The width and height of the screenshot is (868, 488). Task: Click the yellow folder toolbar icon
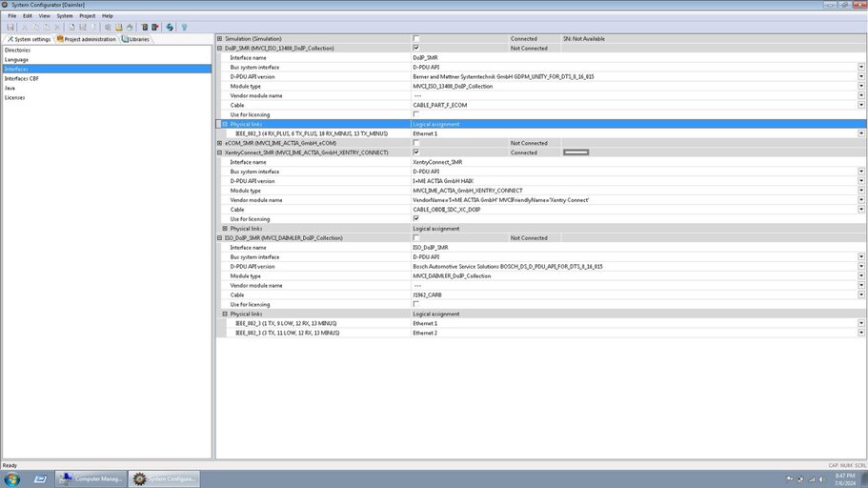117,27
